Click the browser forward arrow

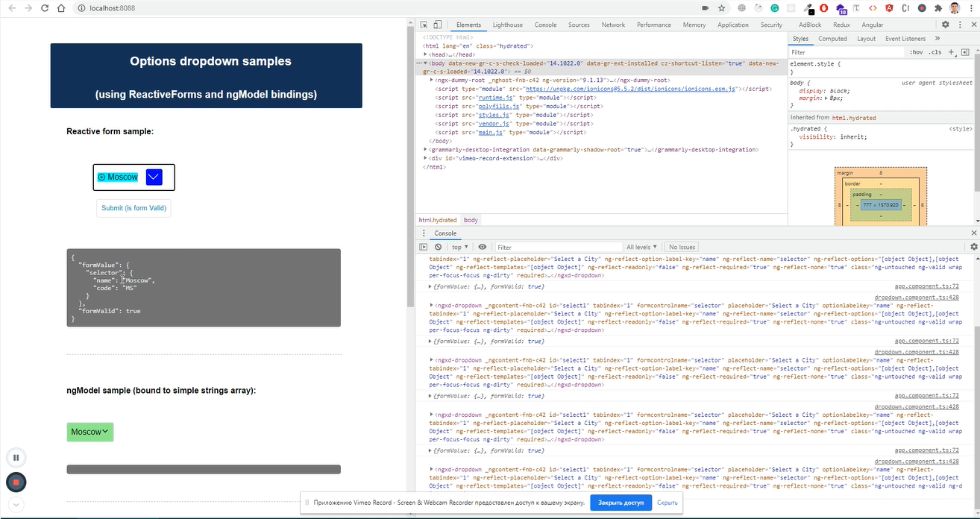[28, 7]
